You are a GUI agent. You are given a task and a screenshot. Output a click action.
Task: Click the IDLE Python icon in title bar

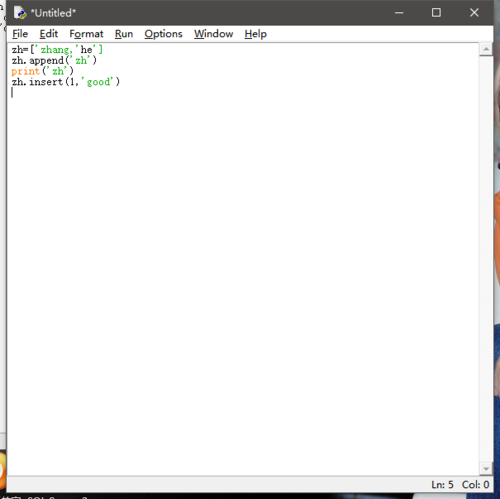click(20, 13)
